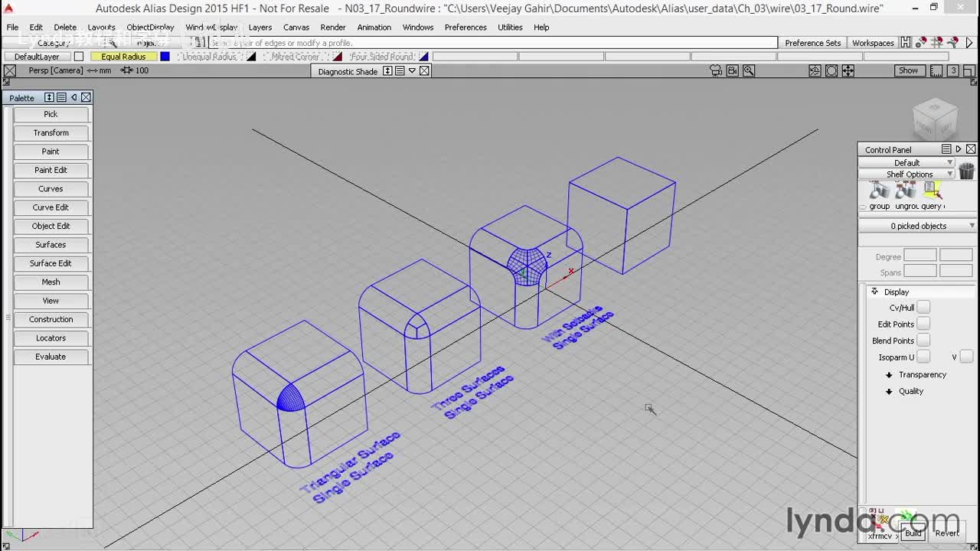Screen dimensions: 980x551
Task: Click the magnifier zoom icon in viewport bar
Action: pyautogui.click(x=749, y=70)
